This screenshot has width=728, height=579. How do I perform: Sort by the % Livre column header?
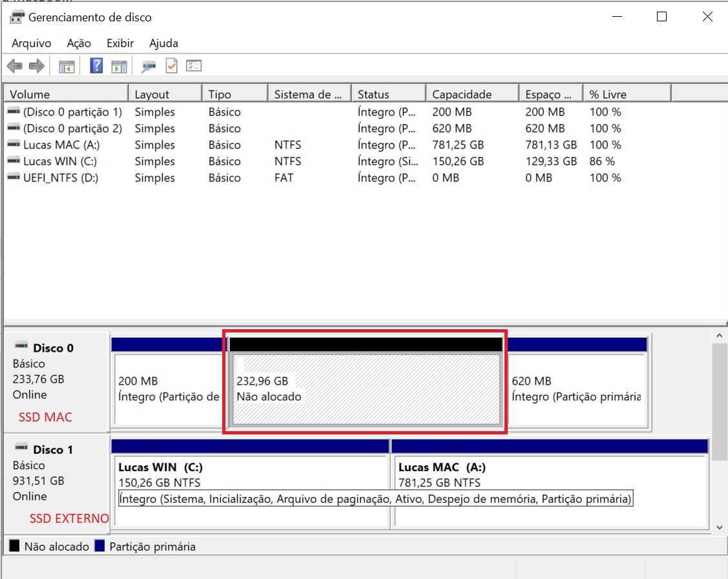click(x=627, y=94)
